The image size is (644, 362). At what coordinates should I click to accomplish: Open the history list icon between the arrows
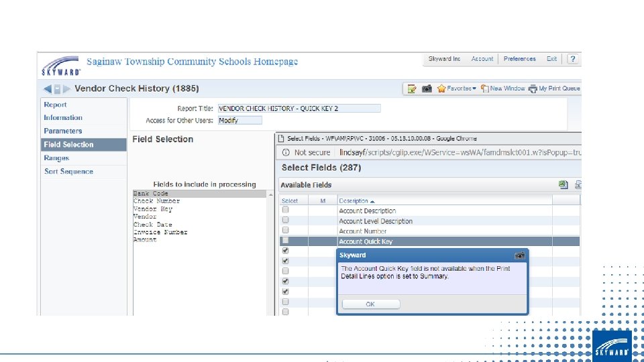pos(58,88)
